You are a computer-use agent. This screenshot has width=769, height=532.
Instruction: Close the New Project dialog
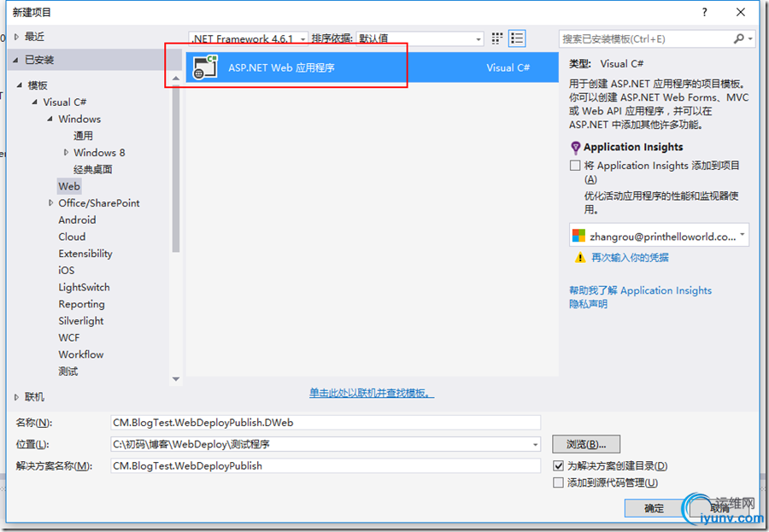coord(741,12)
